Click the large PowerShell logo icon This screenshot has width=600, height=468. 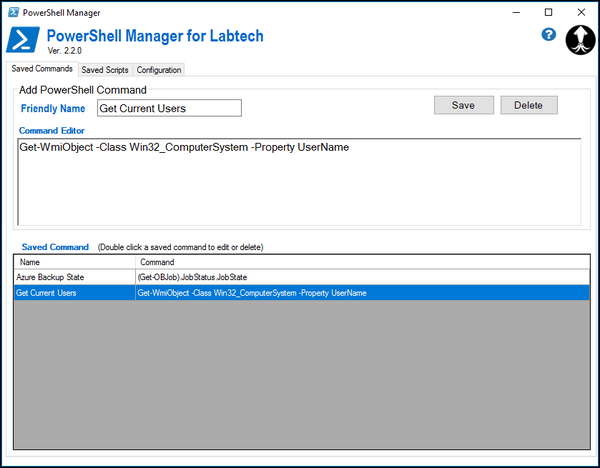click(23, 40)
